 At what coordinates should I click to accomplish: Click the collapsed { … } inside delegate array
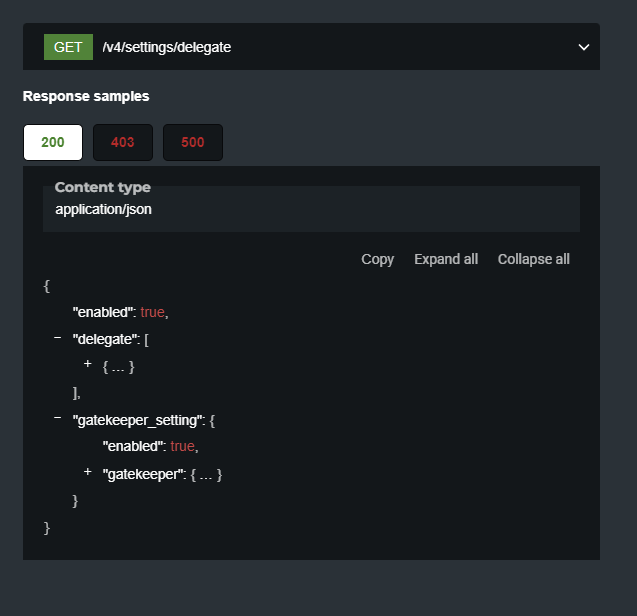[x=118, y=366]
